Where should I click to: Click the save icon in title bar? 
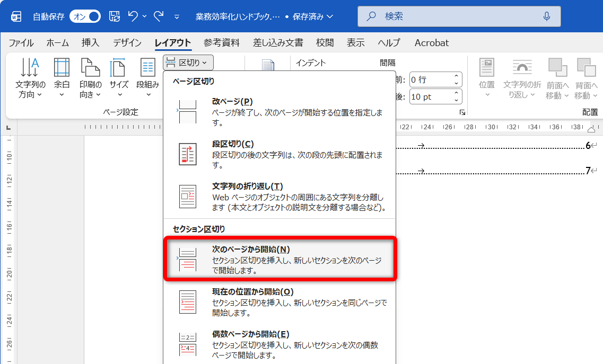click(114, 16)
